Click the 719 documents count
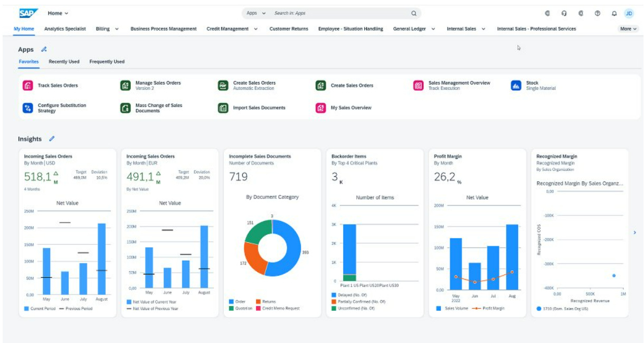Viewport: 644px width, 343px height. 238,177
